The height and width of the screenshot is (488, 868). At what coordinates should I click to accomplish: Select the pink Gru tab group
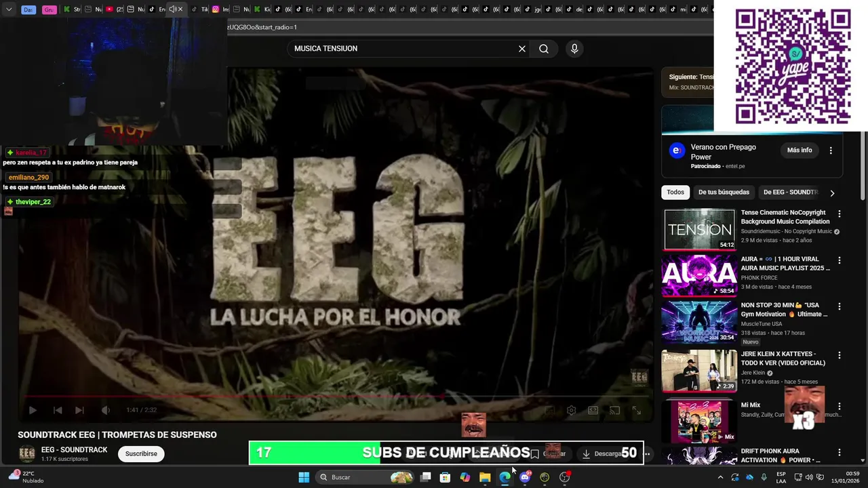49,9
